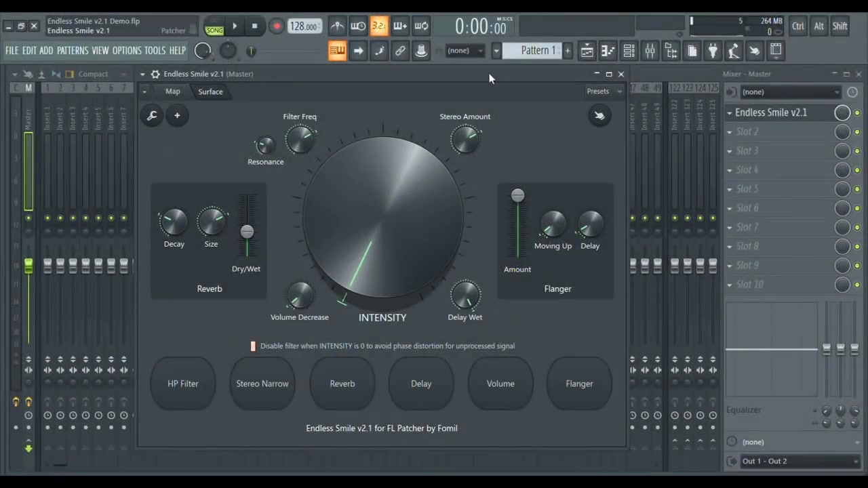Open the Presets dropdown

(x=604, y=91)
